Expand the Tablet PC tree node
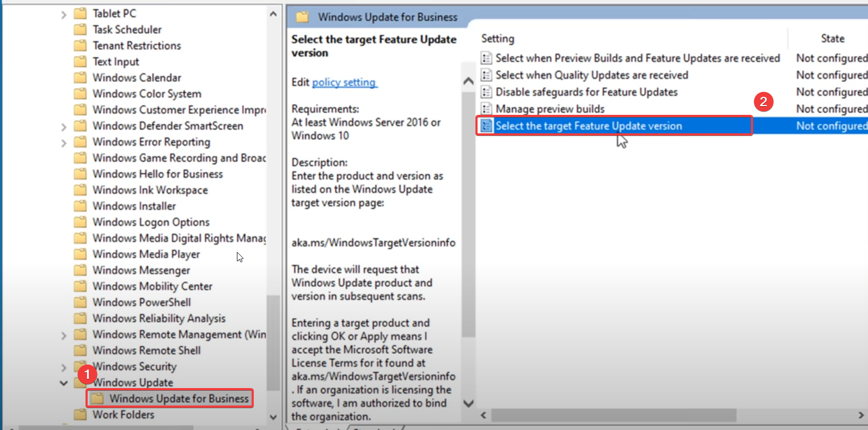 coord(64,14)
